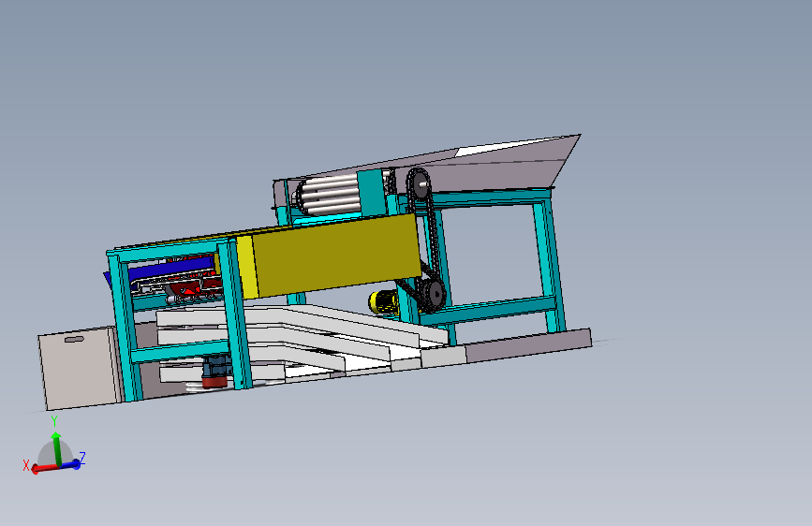Select the upper chain sprocket
The height and width of the screenshot is (526, 812).
(419, 183)
